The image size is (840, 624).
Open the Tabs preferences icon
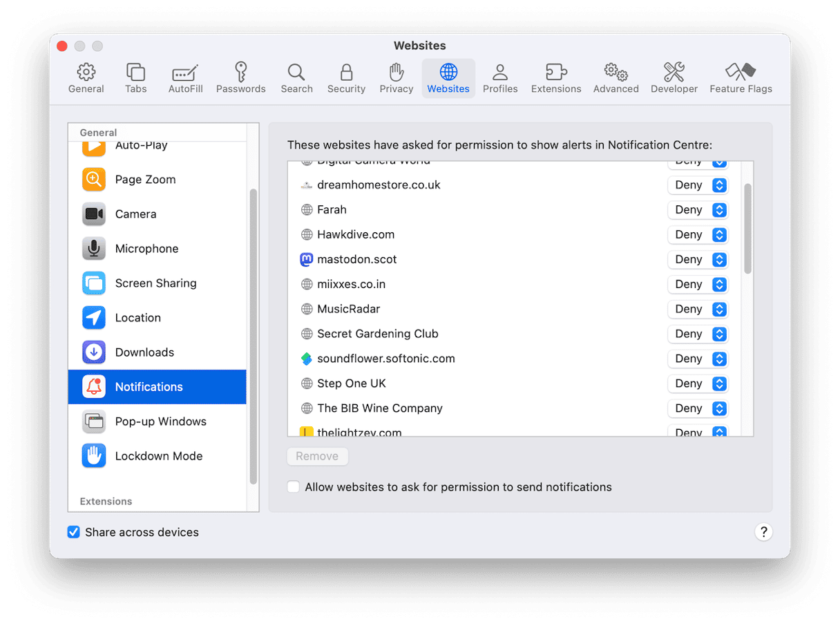[135, 72]
